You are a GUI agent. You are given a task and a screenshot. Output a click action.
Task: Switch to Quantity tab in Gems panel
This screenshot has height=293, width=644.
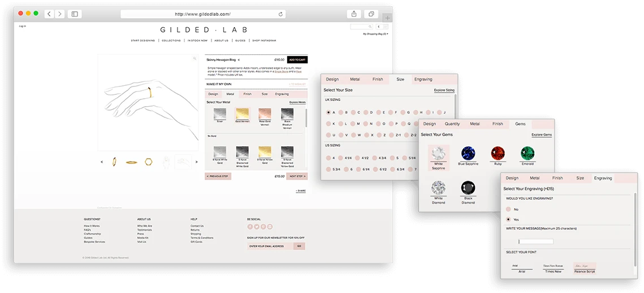coord(452,124)
